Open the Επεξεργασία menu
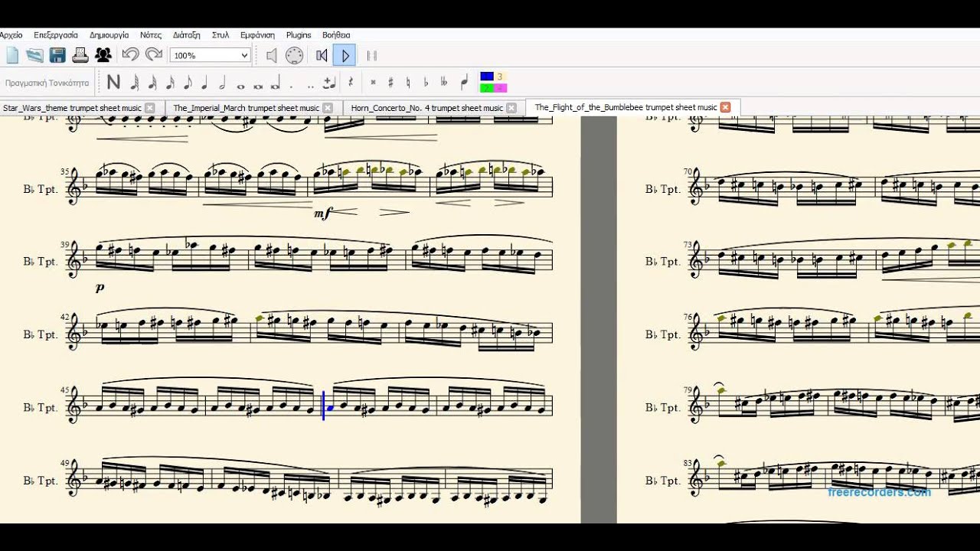The image size is (980, 551). [x=56, y=35]
